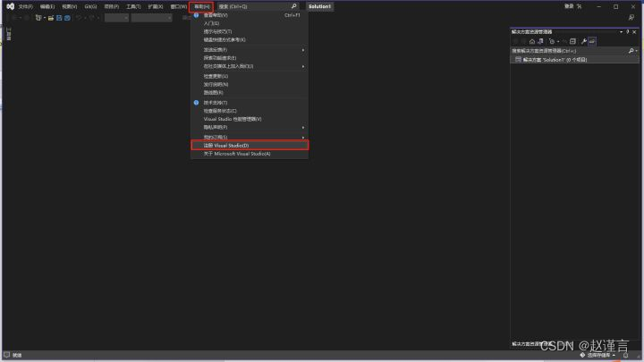This screenshot has height=362, width=644.
Task: Choose the keyboard shortcut reference (K) entry
Action: (250, 40)
